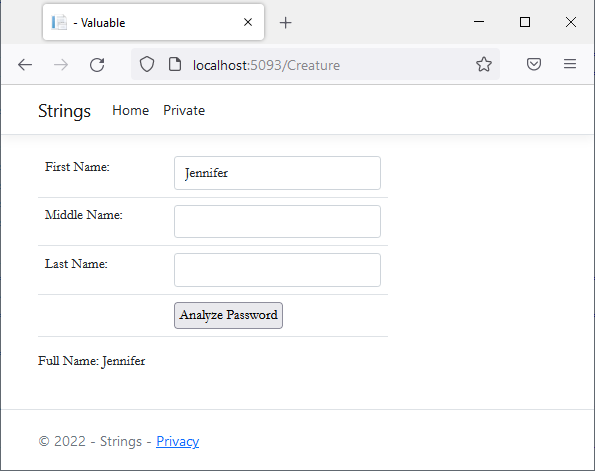Open the Private nav link

pos(184,110)
